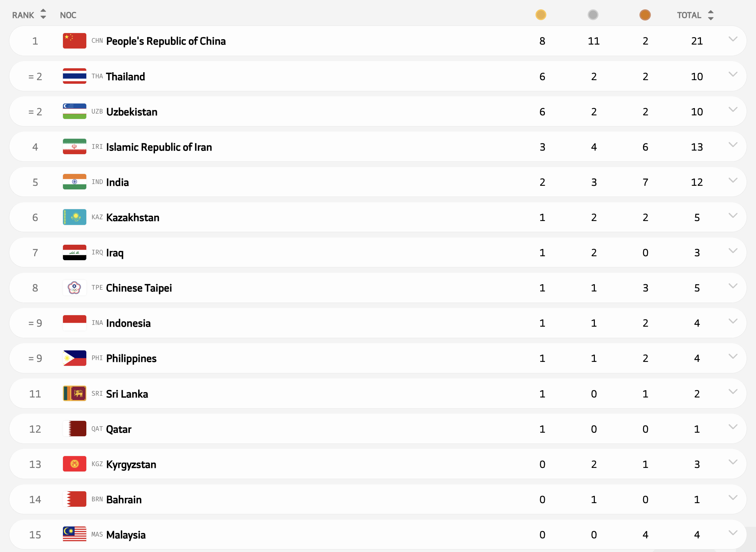The image size is (756, 552).
Task: Click the Kazakhstan flag icon
Action: tap(74, 217)
